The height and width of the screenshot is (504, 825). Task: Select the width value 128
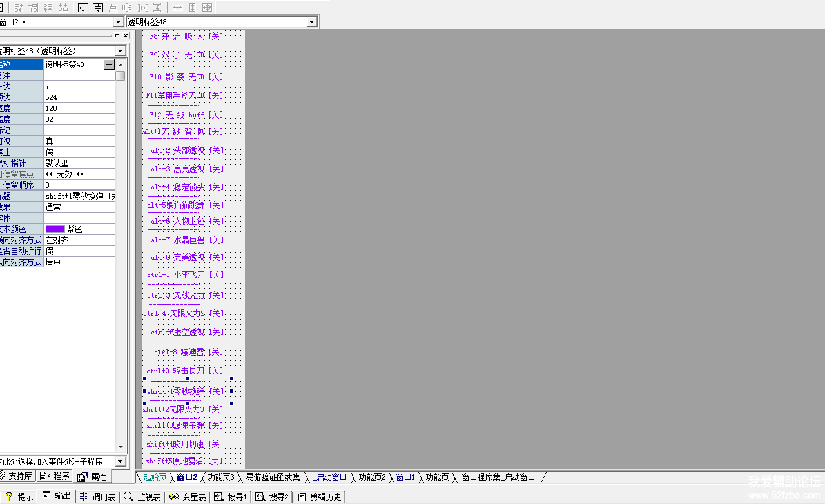point(79,108)
